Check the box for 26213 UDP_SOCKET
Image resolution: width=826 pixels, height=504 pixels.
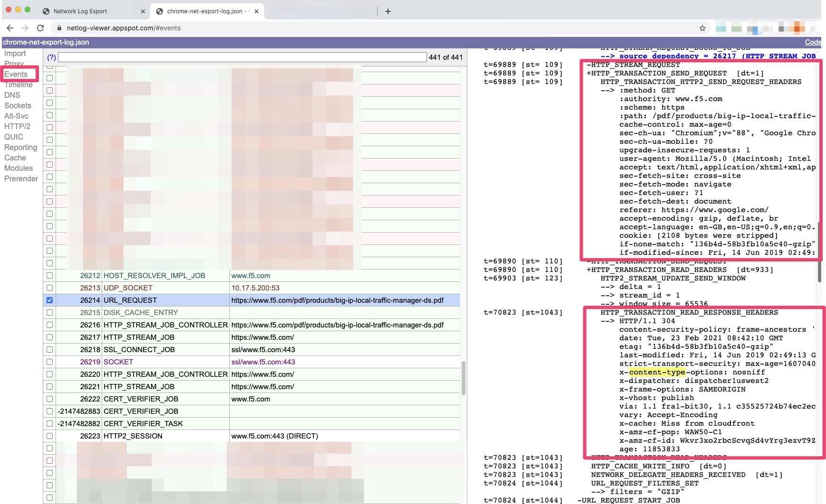click(49, 288)
